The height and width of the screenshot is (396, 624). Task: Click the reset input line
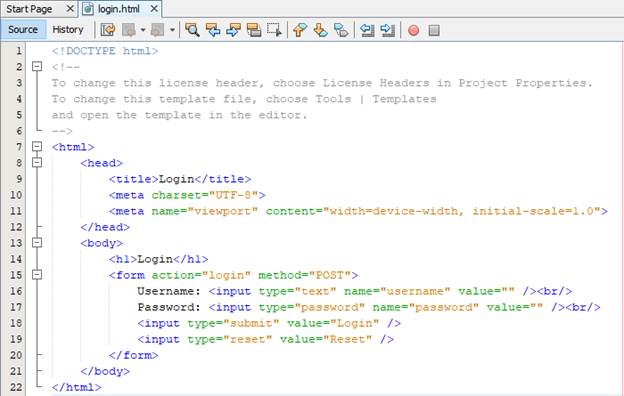pyautogui.click(x=265, y=339)
